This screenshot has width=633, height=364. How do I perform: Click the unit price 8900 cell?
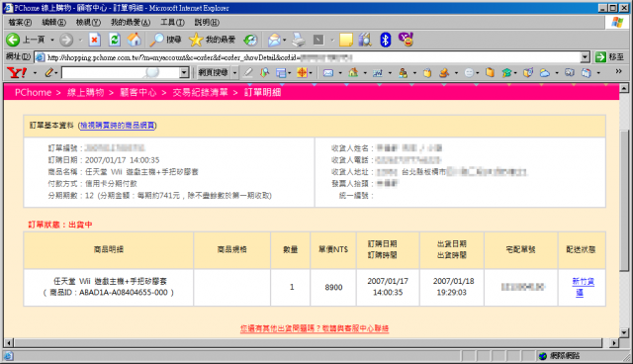coord(333,287)
